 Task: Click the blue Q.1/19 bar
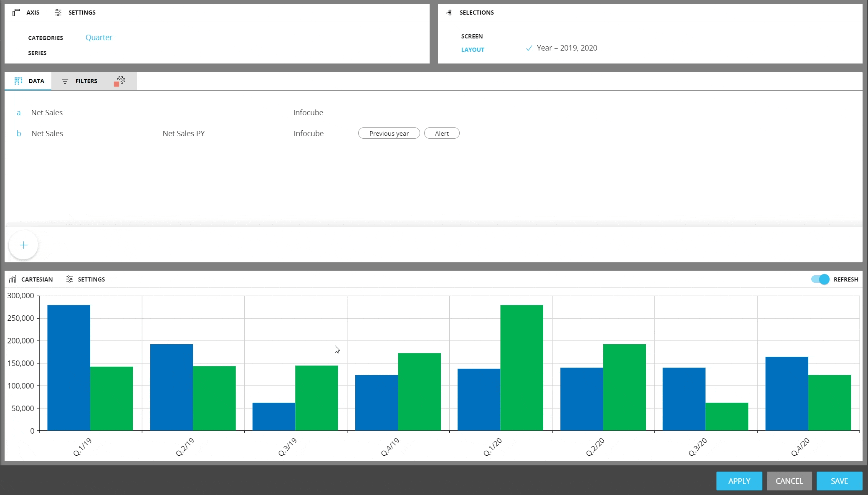(x=69, y=368)
